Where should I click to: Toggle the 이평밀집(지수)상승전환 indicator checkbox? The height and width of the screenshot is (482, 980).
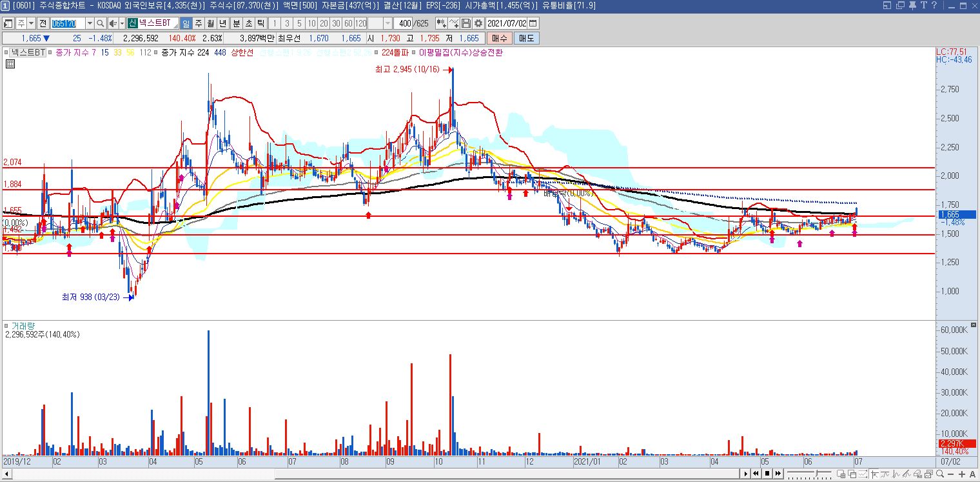pyautogui.click(x=414, y=53)
